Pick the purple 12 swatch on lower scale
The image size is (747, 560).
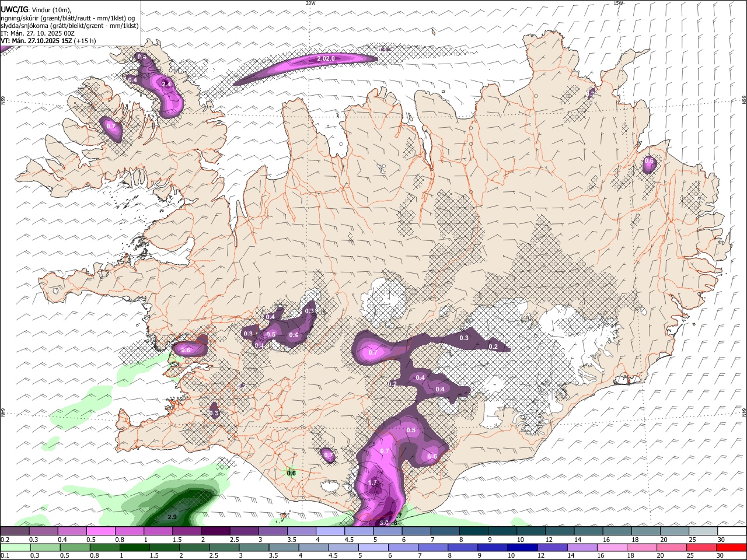pos(551,547)
